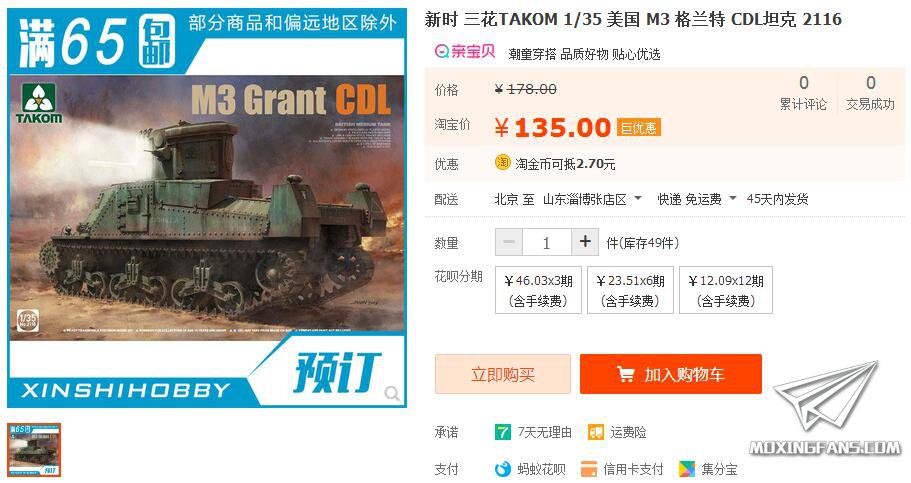Open the 累计评论 reviews count tab

coord(803,93)
